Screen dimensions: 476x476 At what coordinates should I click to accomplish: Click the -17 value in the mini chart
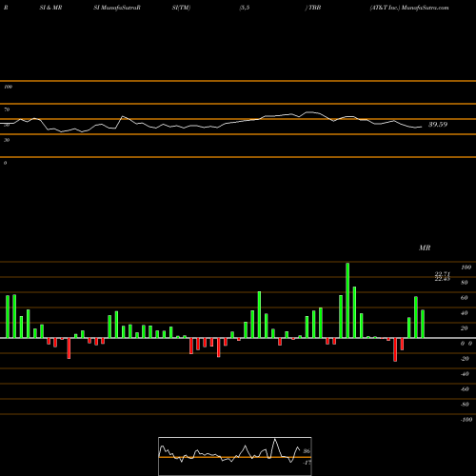[307, 463]
